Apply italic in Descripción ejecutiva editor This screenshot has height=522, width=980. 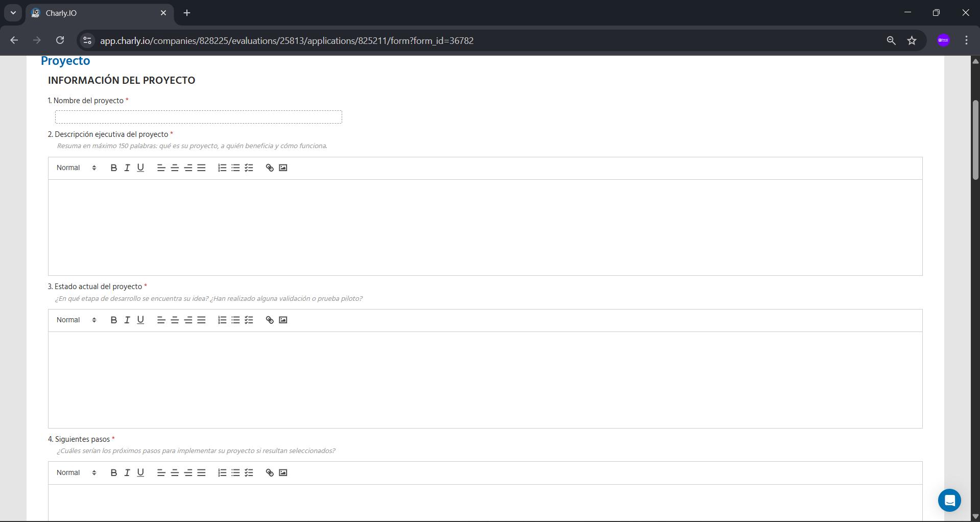click(x=127, y=168)
